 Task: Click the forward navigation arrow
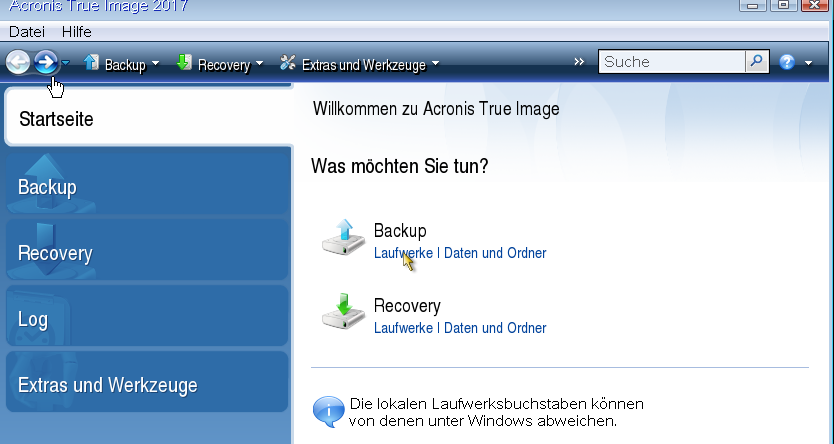coord(45,63)
